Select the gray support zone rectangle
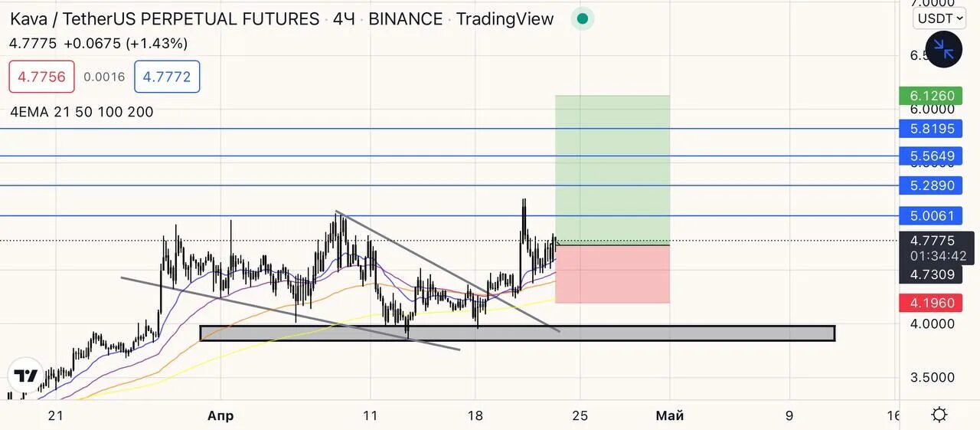Viewport: 980px width, 430px height. [518, 333]
